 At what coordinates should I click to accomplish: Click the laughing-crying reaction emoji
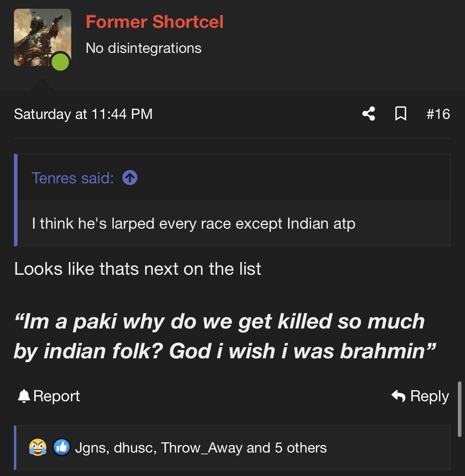[38, 447]
